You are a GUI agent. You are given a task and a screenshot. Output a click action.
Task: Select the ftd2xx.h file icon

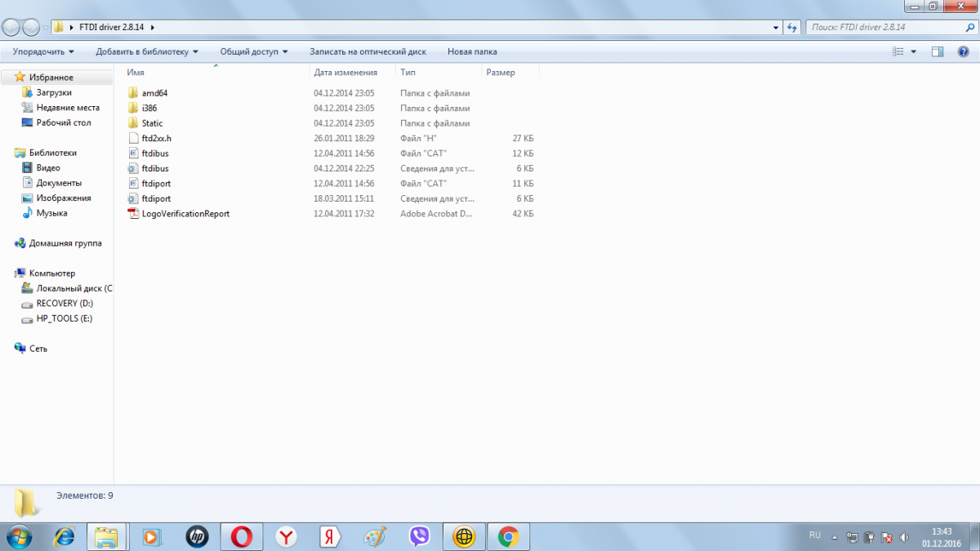(134, 138)
